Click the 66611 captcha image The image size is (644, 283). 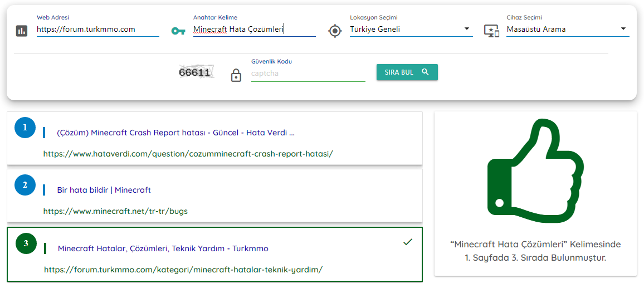[196, 73]
